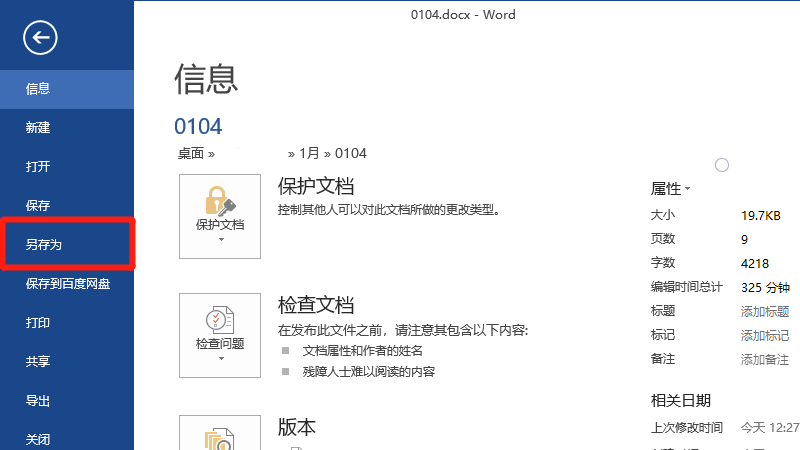Open 另存为 from the sidebar

click(44, 245)
